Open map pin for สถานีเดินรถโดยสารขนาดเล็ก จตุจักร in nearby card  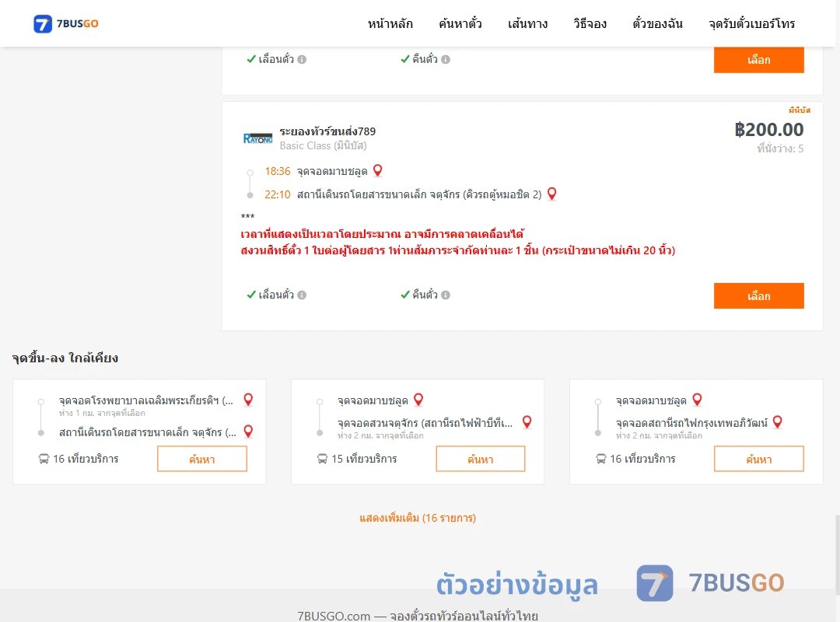[249, 432]
